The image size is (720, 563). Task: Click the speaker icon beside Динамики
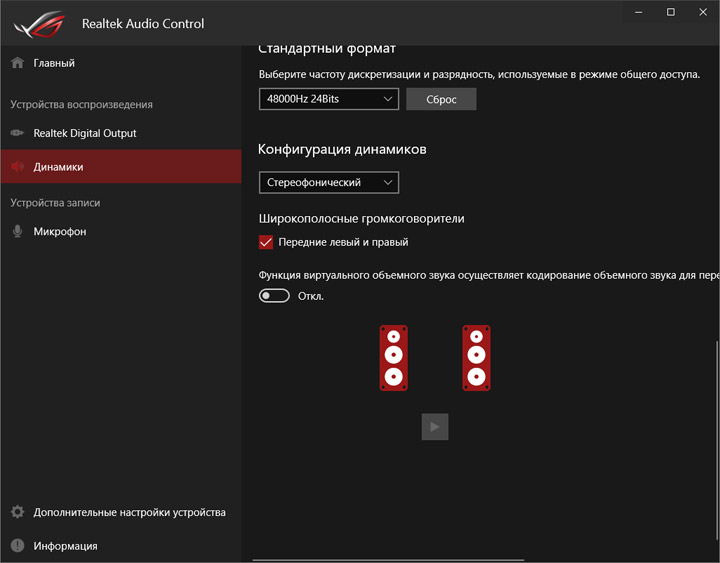[x=17, y=167]
